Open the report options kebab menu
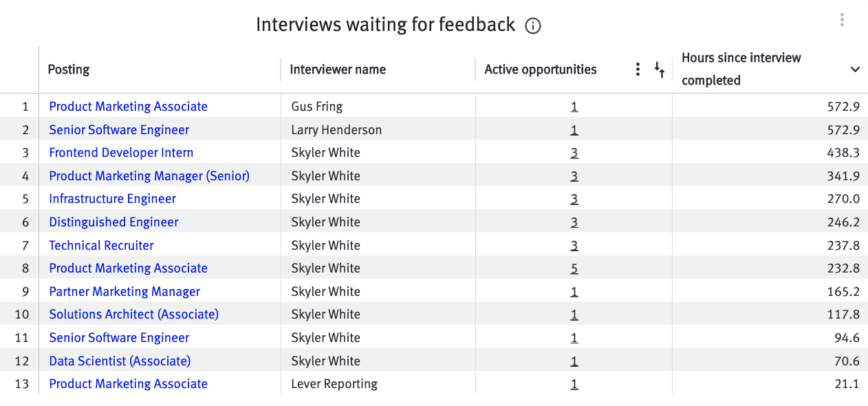868x406 pixels. [842, 19]
